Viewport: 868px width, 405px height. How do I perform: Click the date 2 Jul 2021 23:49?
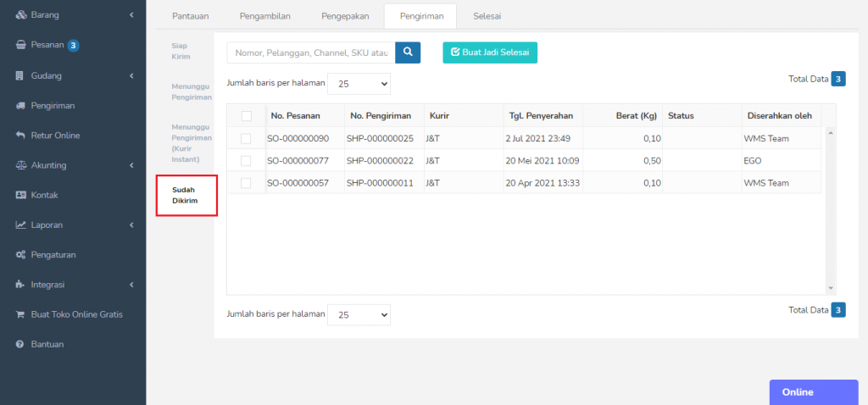coord(537,138)
